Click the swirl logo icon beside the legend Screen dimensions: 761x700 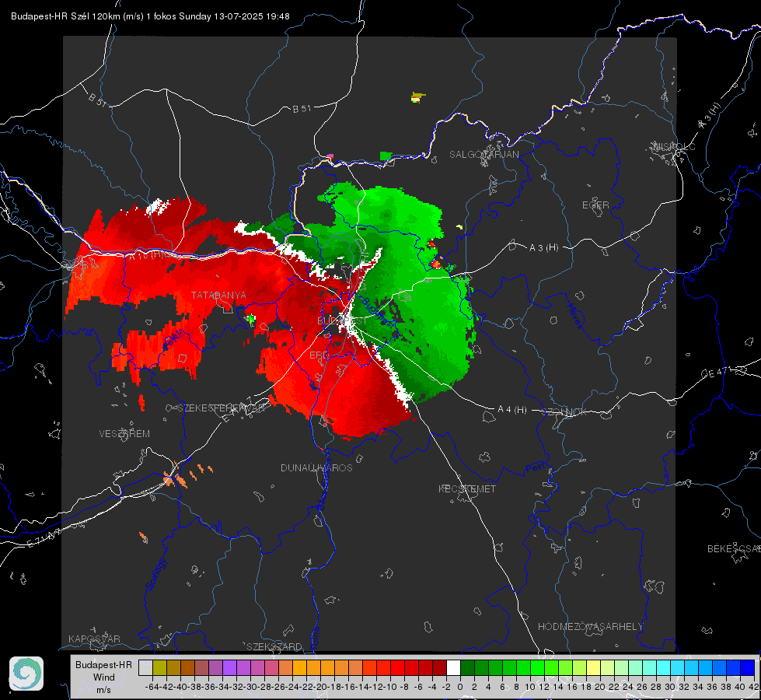26,674
